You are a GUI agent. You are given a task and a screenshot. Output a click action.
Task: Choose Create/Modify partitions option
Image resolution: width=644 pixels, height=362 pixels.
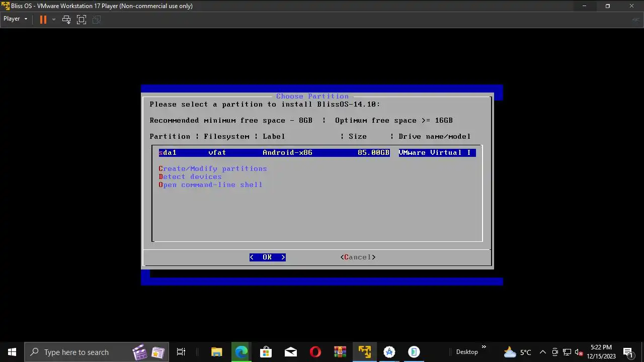(x=213, y=168)
